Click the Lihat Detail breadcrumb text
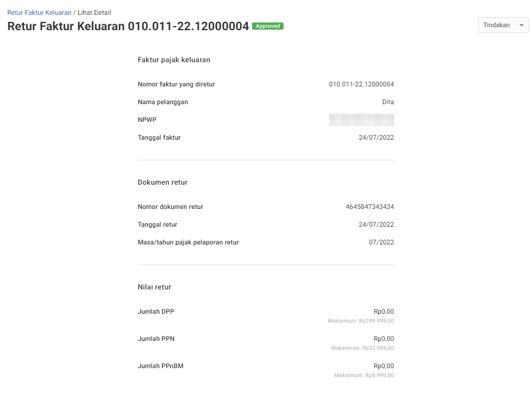532x393 pixels. (94, 12)
